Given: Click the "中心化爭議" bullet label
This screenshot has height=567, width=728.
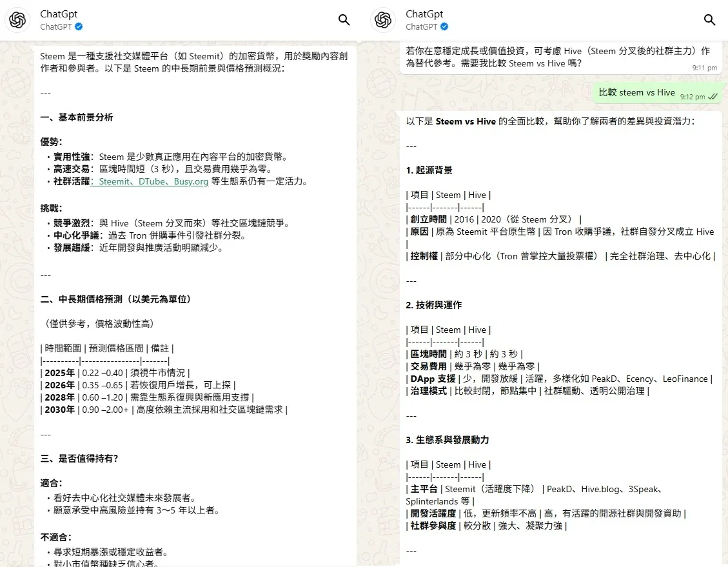Looking at the screenshot, I should pyautogui.click(x=76, y=235).
